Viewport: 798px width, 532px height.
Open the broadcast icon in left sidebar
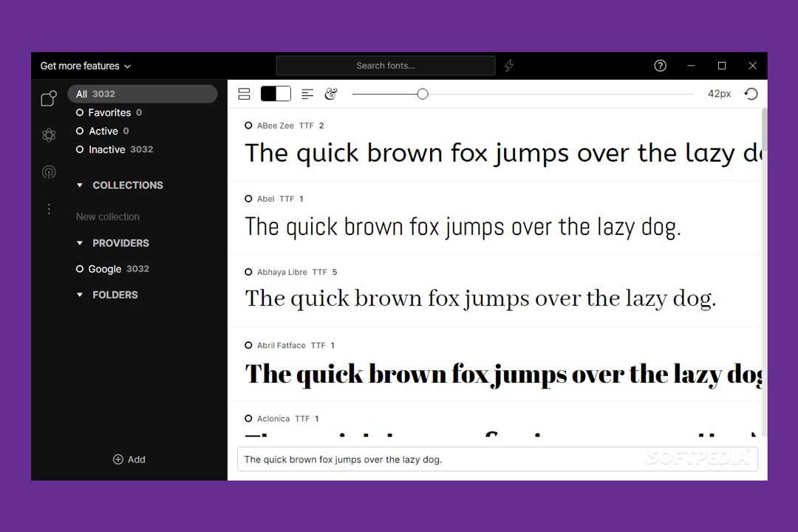[49, 172]
